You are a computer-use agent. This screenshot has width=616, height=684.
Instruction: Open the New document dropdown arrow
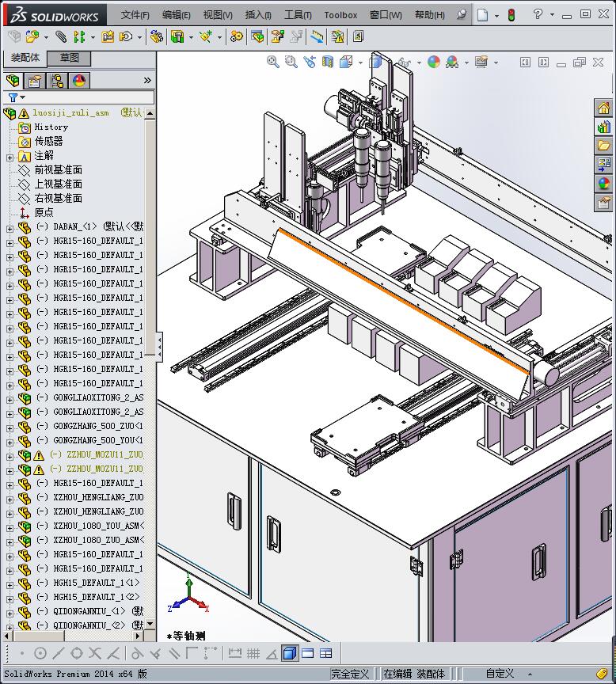pyautogui.click(x=496, y=16)
